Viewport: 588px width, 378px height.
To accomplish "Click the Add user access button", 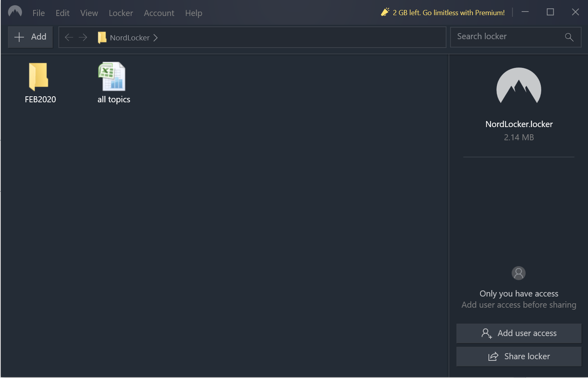I will (x=519, y=333).
